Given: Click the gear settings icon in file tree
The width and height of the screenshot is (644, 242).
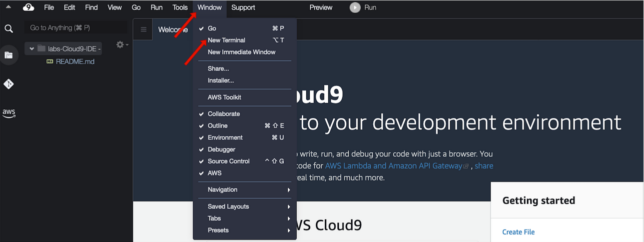Looking at the screenshot, I should [120, 45].
